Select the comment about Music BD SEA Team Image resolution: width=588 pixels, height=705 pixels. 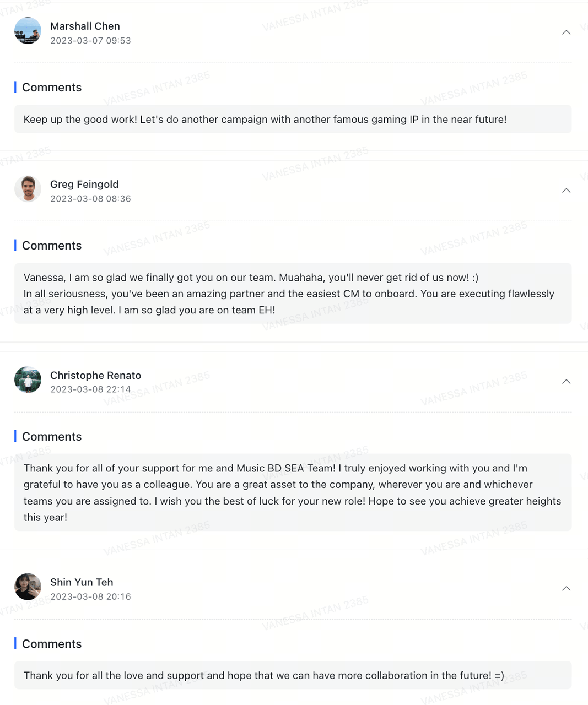tap(293, 492)
